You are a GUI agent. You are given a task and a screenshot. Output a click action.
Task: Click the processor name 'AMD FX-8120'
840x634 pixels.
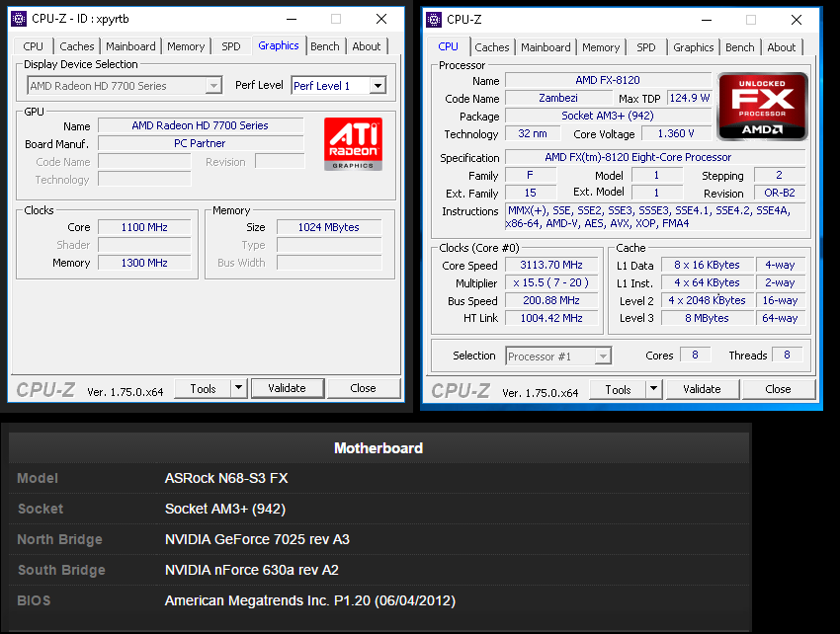coord(608,80)
